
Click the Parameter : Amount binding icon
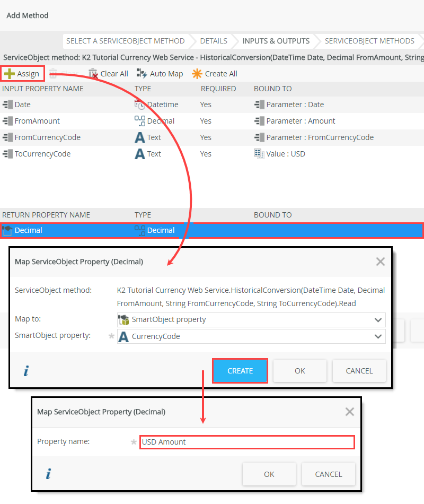tap(259, 121)
